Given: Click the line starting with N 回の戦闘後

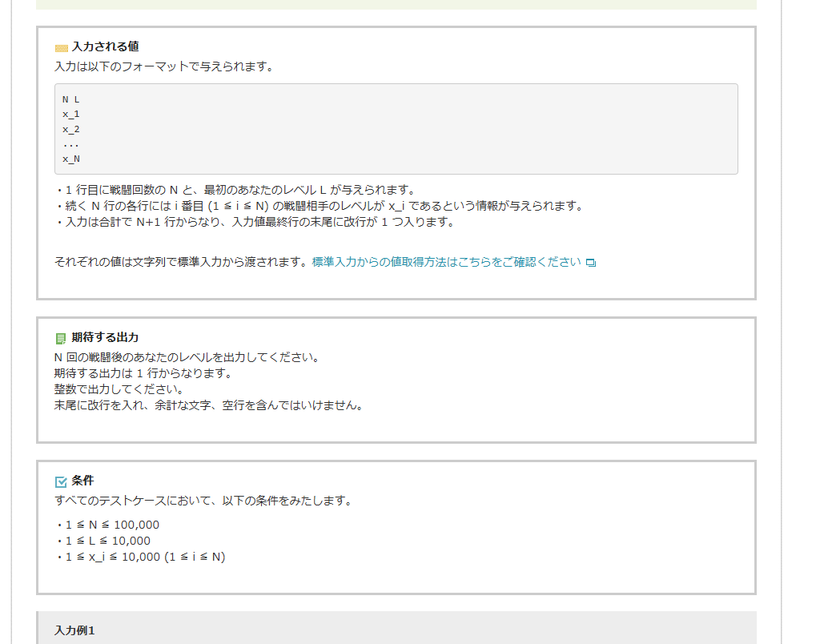Looking at the screenshot, I should click(187, 357).
